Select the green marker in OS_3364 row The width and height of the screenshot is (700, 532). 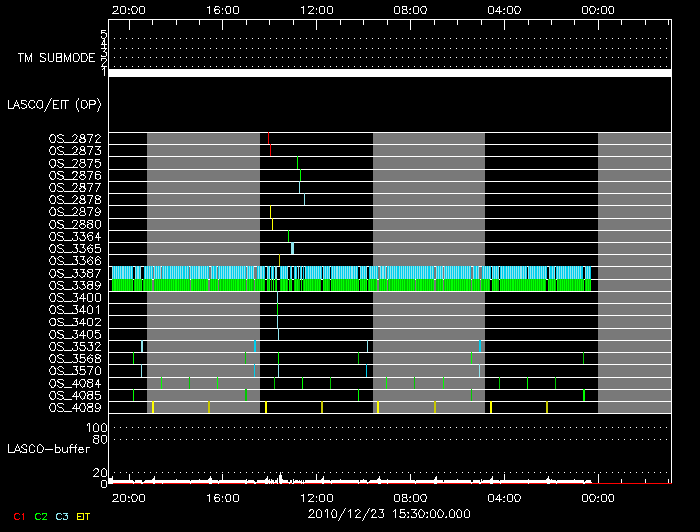coord(289,236)
